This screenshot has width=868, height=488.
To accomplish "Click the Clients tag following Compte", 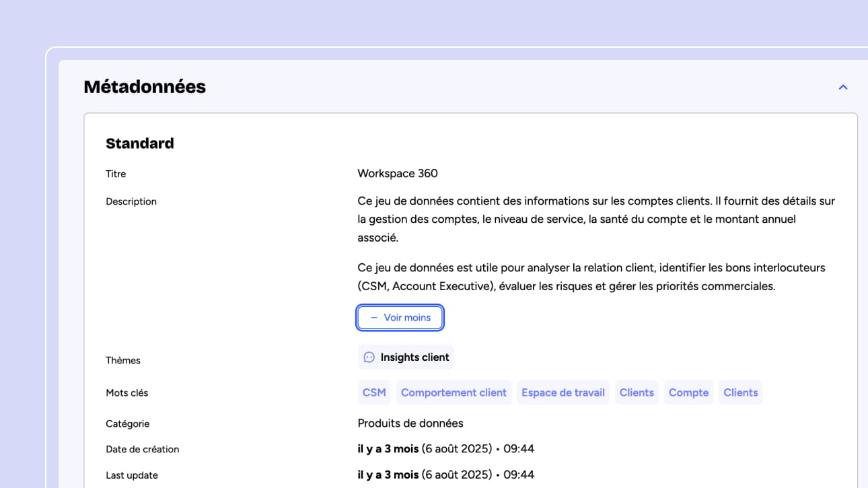I will coord(740,392).
